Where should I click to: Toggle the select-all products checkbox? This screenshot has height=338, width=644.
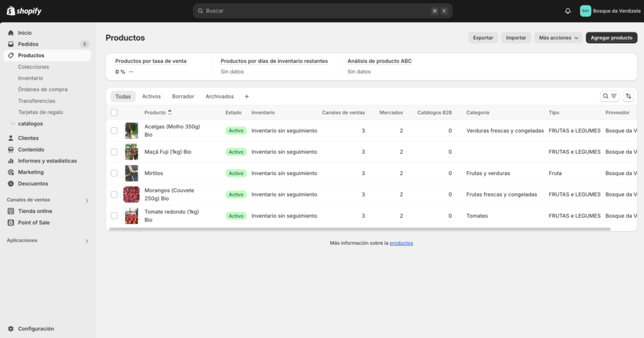click(x=114, y=113)
